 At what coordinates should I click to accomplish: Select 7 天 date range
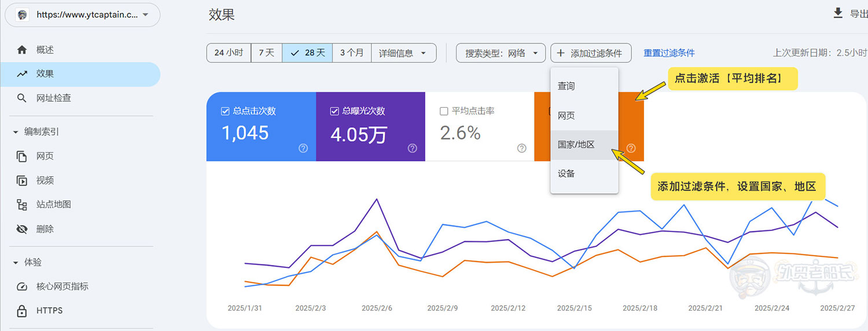(267, 53)
